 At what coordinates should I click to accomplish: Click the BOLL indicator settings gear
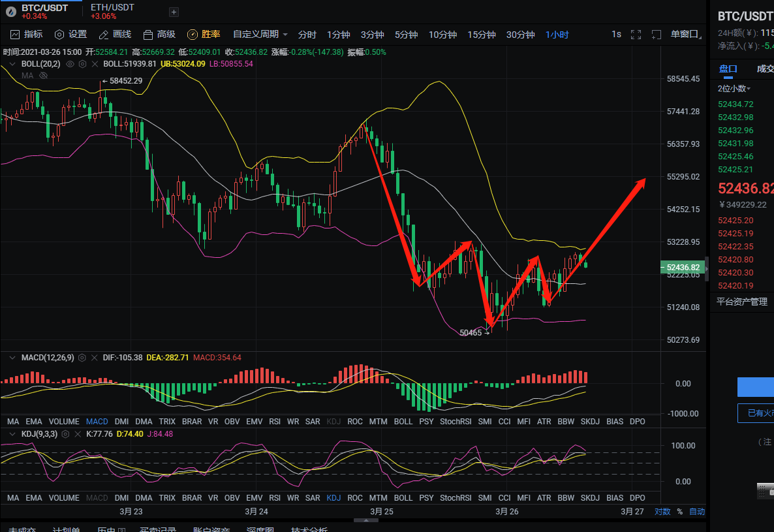[x=81, y=64]
